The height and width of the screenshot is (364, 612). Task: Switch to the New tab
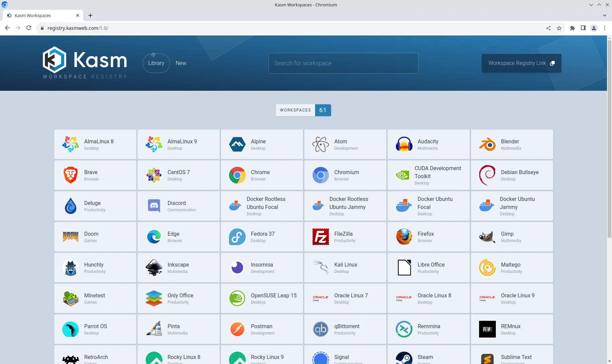pyautogui.click(x=181, y=63)
